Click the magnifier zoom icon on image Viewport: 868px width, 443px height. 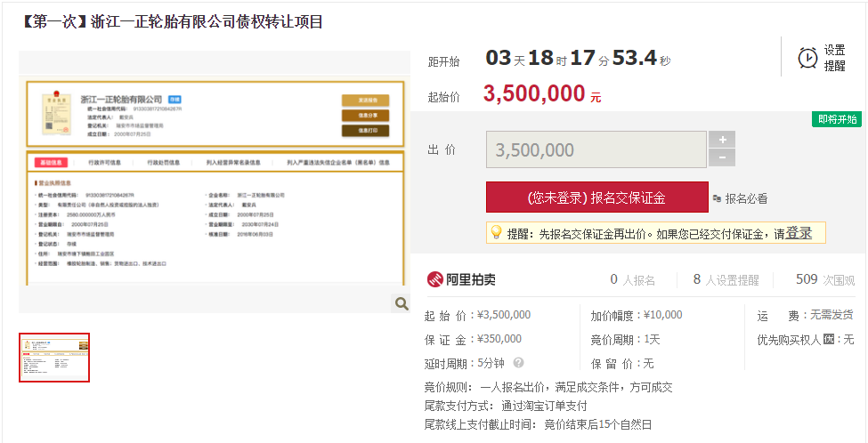coord(401,303)
